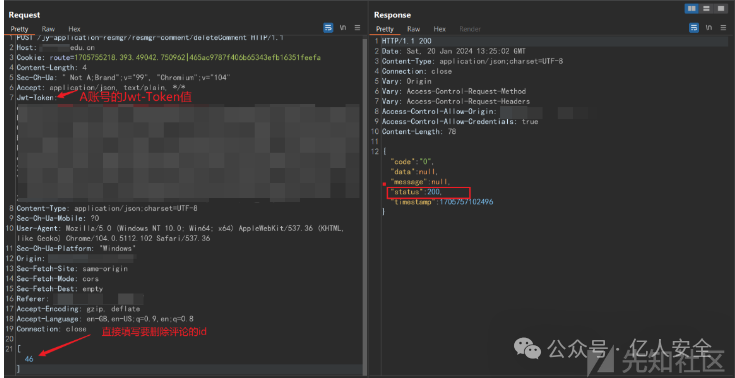Image resolution: width=735 pixels, height=378 pixels.
Task: Open the Response panel hamburger menu
Action: tap(723, 28)
